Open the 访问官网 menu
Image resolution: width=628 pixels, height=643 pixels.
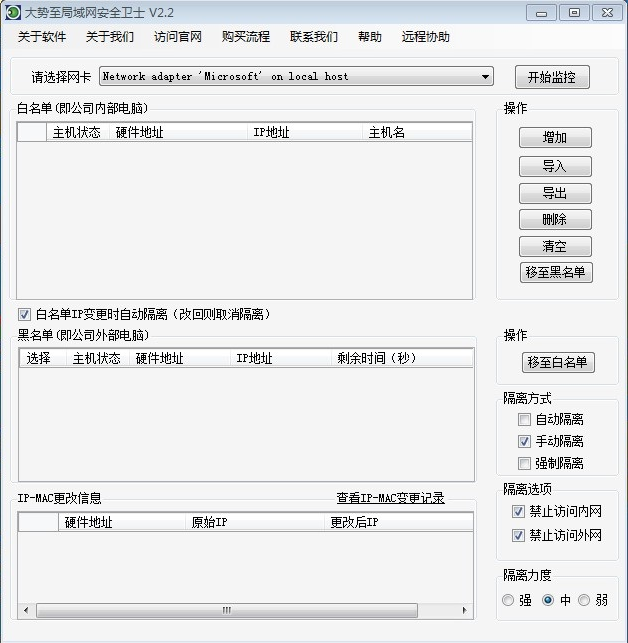[x=178, y=37]
